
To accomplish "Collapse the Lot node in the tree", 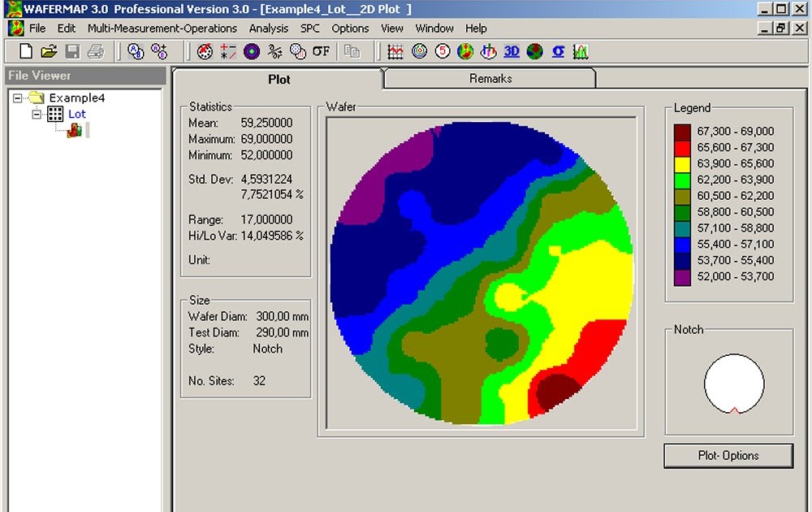I will tap(37, 114).
